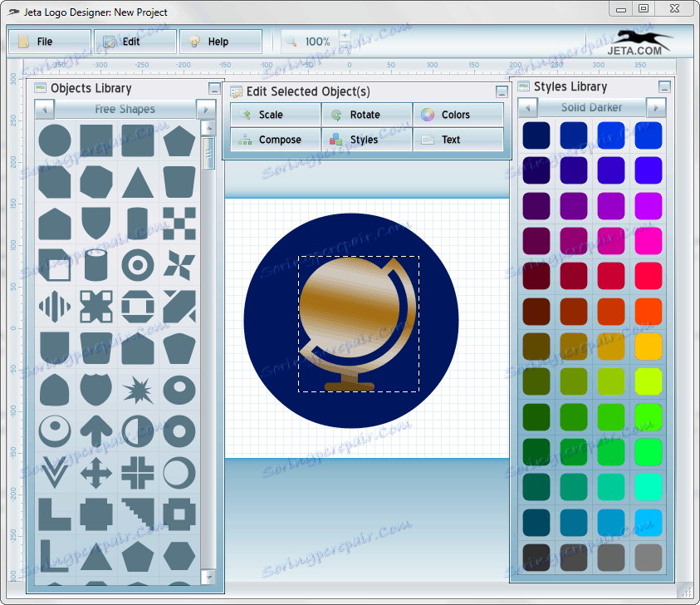Open the Help menu
The width and height of the screenshot is (700, 605).
[x=221, y=42]
